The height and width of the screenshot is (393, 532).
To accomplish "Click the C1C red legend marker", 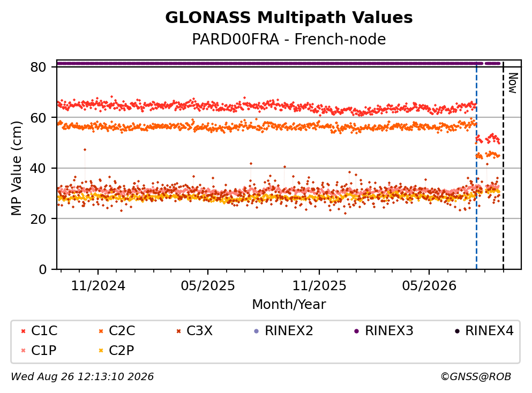I will point(23,331).
